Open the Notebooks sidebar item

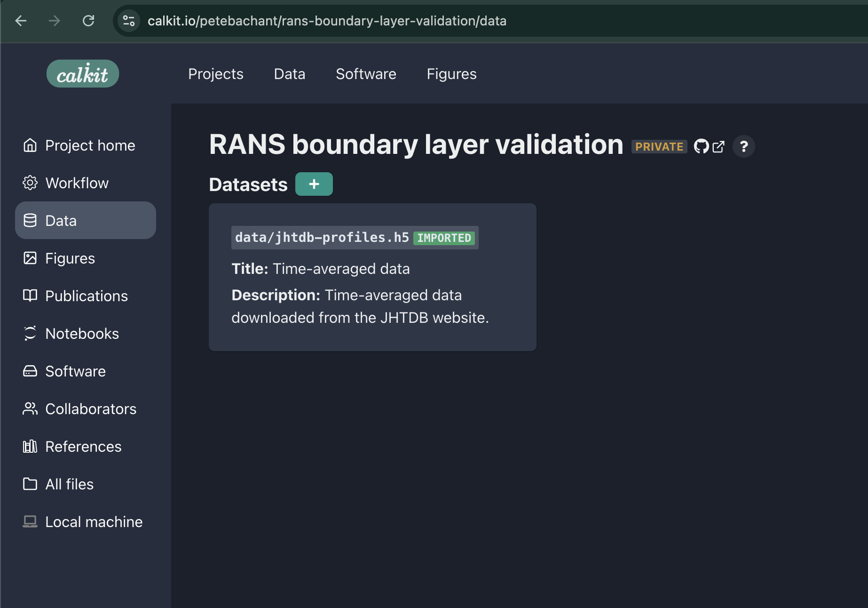(x=86, y=333)
